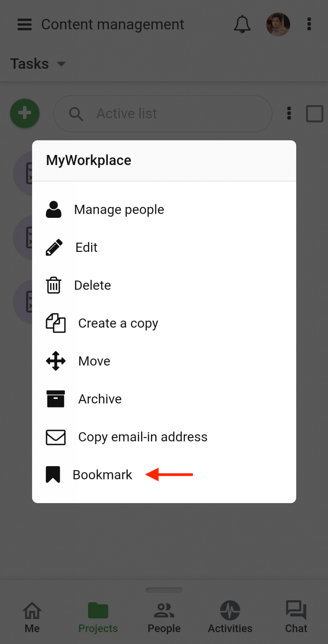Expand the Tasks dropdown
Screen dimensions: 328x644
tap(38, 64)
